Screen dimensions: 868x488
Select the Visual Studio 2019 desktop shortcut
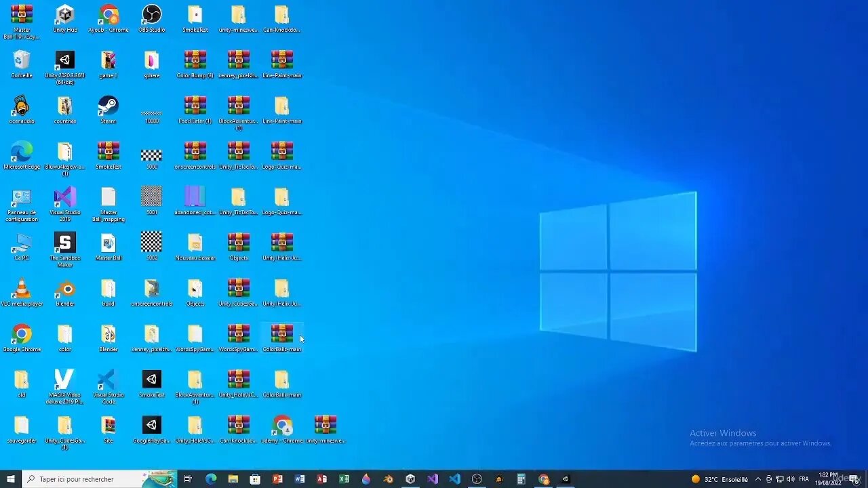click(x=65, y=204)
